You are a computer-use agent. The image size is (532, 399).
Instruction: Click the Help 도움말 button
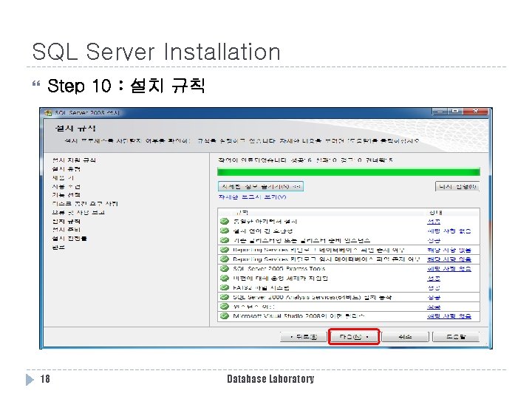pyautogui.click(x=456, y=337)
